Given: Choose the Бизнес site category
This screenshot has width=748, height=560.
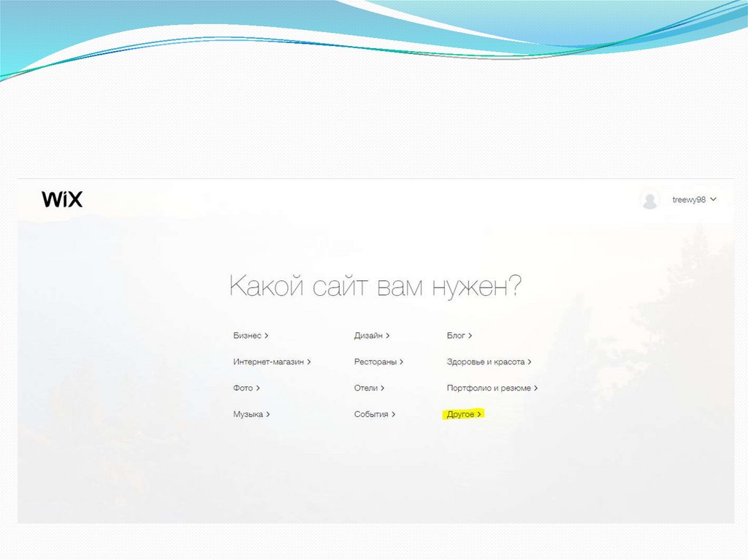Looking at the screenshot, I should pyautogui.click(x=247, y=336).
